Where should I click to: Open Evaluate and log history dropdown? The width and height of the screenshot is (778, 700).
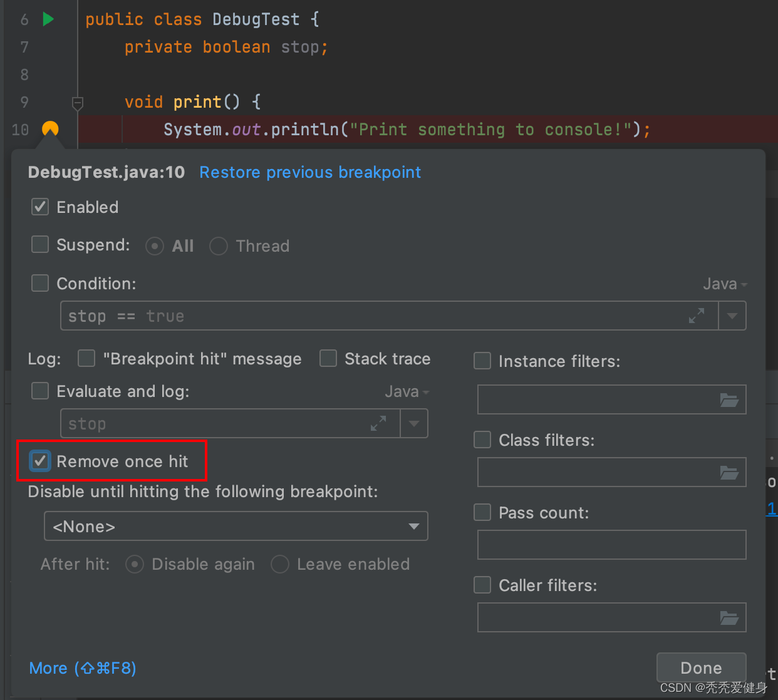tap(414, 423)
